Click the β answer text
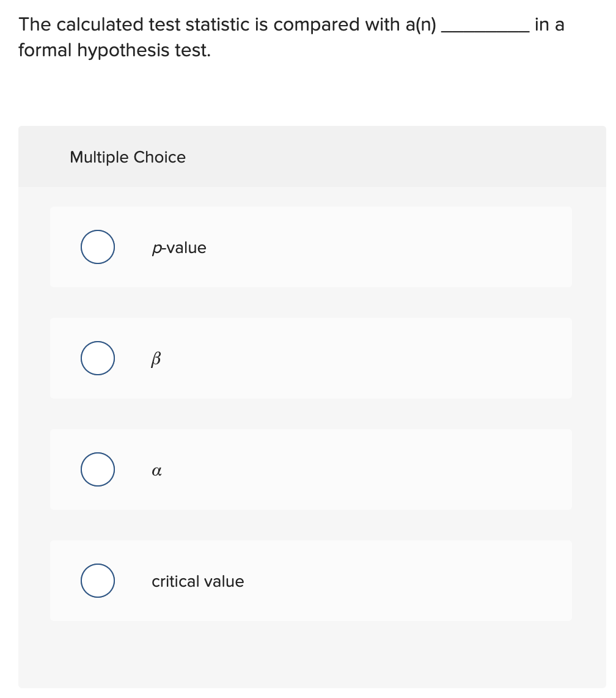Image resolution: width=616 pixels, height=698 pixels. tap(156, 358)
